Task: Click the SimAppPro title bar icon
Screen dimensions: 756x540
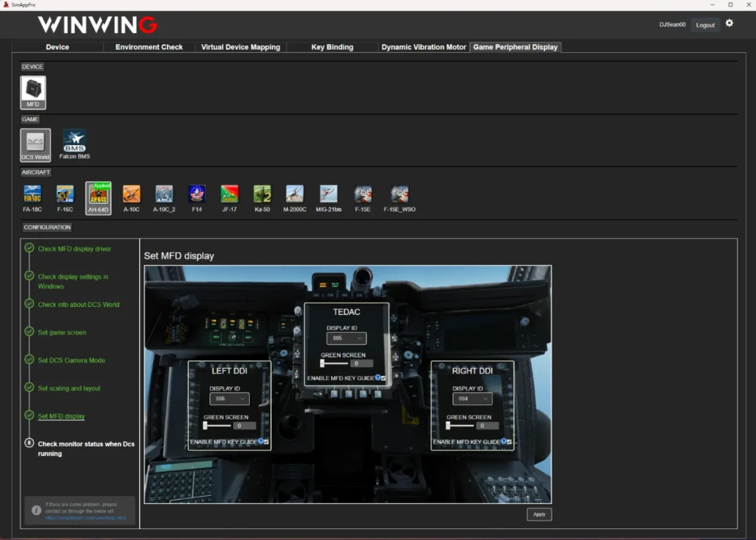Action: coord(6,4)
